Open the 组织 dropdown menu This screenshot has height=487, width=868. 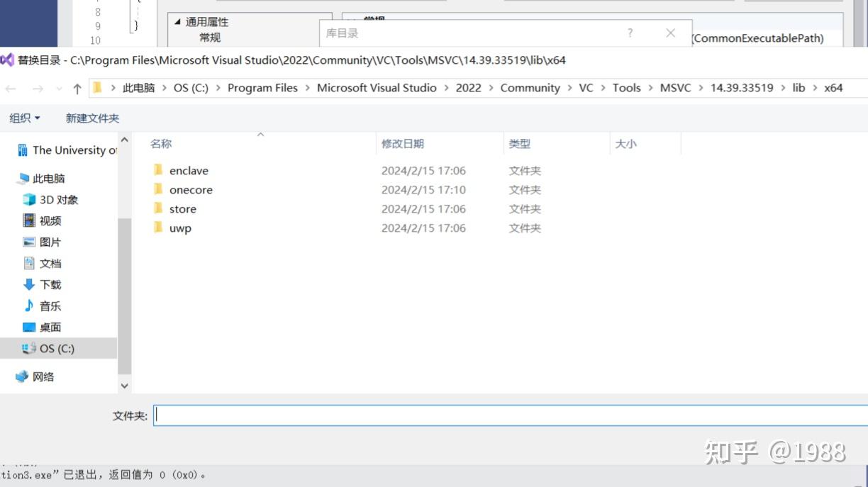tap(24, 118)
